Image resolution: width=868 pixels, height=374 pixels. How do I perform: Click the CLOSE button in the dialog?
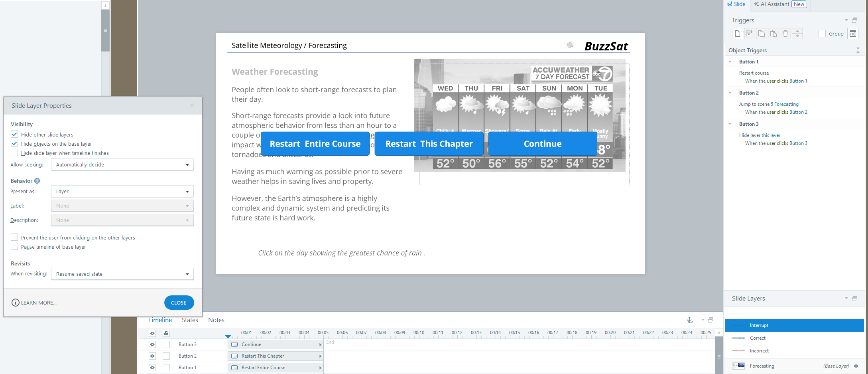[x=179, y=303]
